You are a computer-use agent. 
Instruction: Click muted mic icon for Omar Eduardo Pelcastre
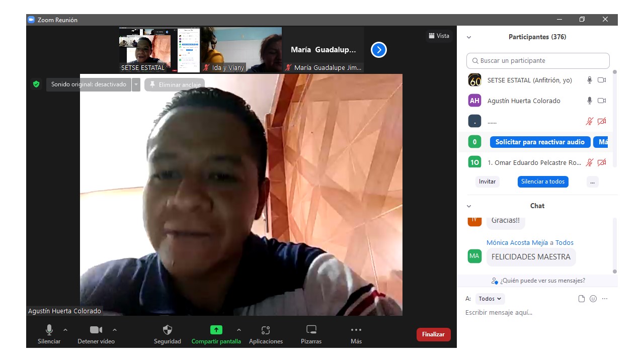589,162
